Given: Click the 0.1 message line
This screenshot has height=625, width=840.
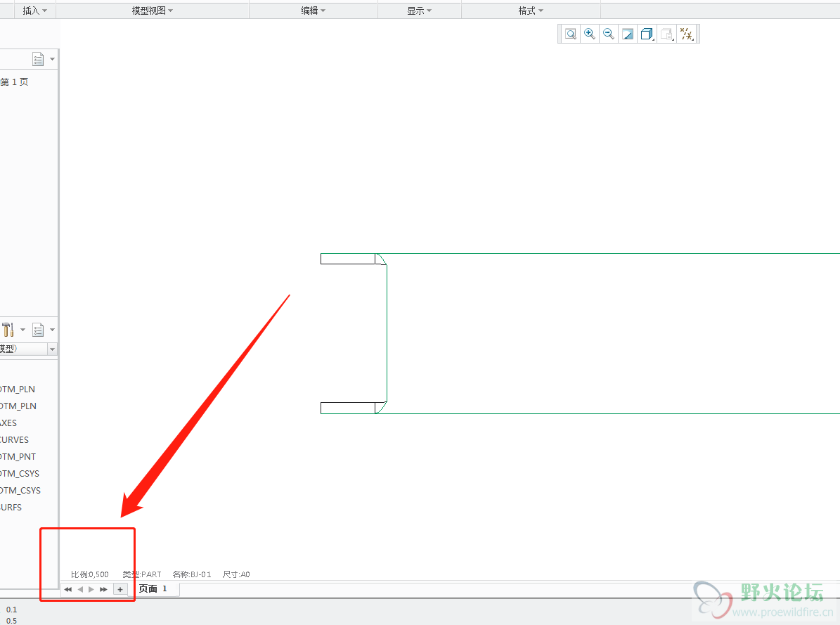Looking at the screenshot, I should pyautogui.click(x=12, y=610).
